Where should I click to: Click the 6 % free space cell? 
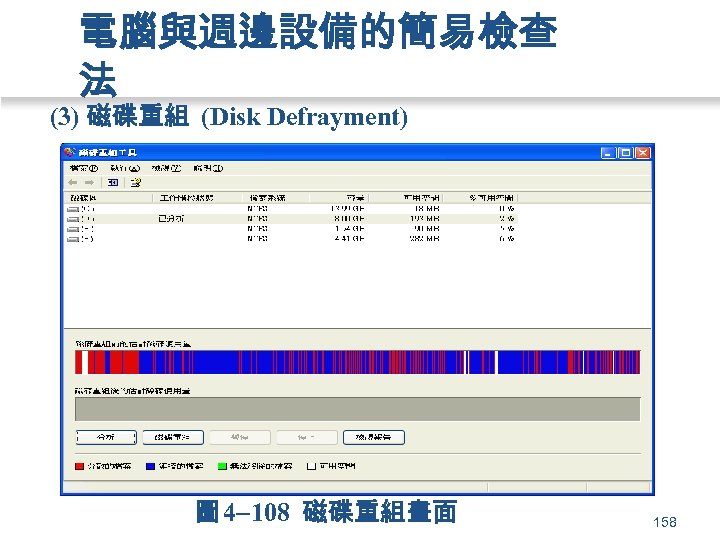tap(507, 239)
